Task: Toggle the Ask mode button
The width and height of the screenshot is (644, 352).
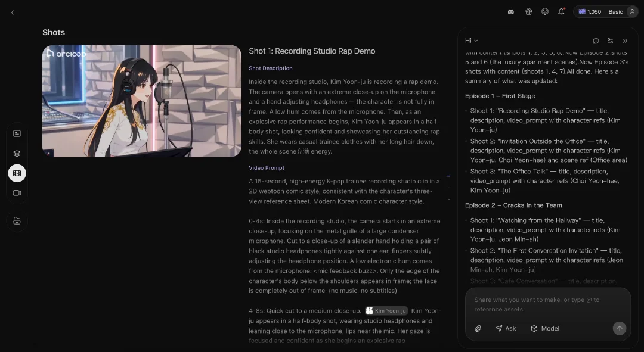Action: click(506, 328)
